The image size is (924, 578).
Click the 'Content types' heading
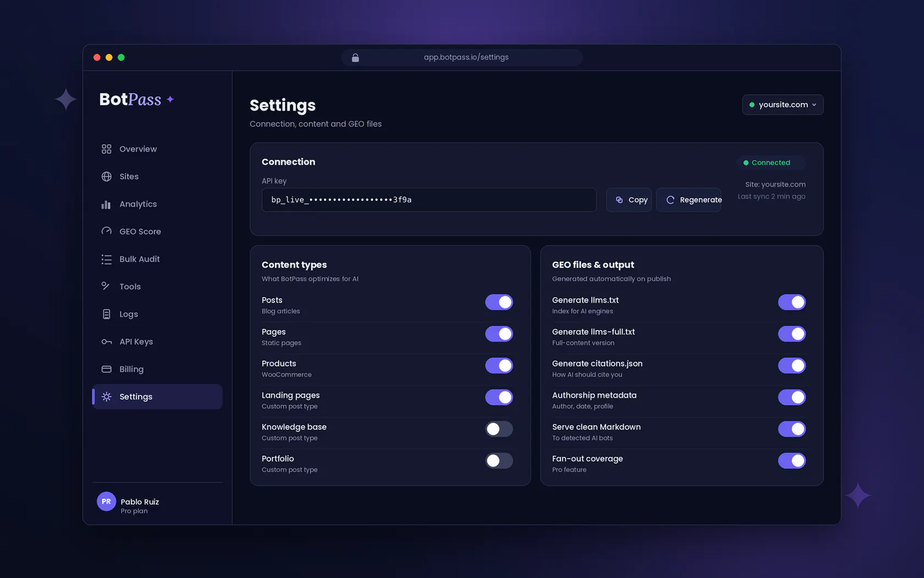click(294, 265)
